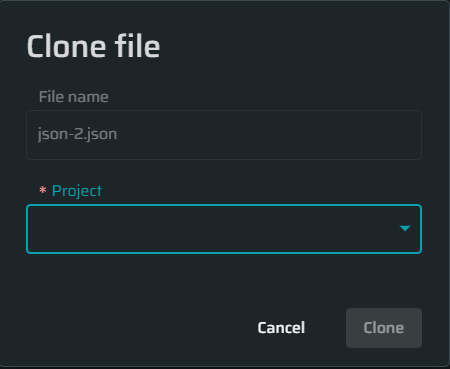
Task: Click the Clone file dialog title
Action: coord(93,46)
